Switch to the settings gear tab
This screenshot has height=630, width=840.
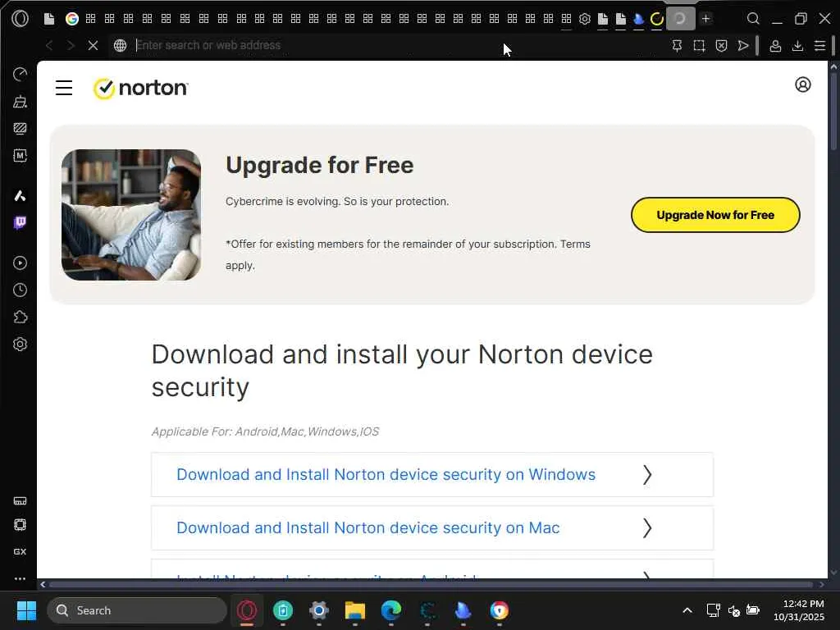584,19
